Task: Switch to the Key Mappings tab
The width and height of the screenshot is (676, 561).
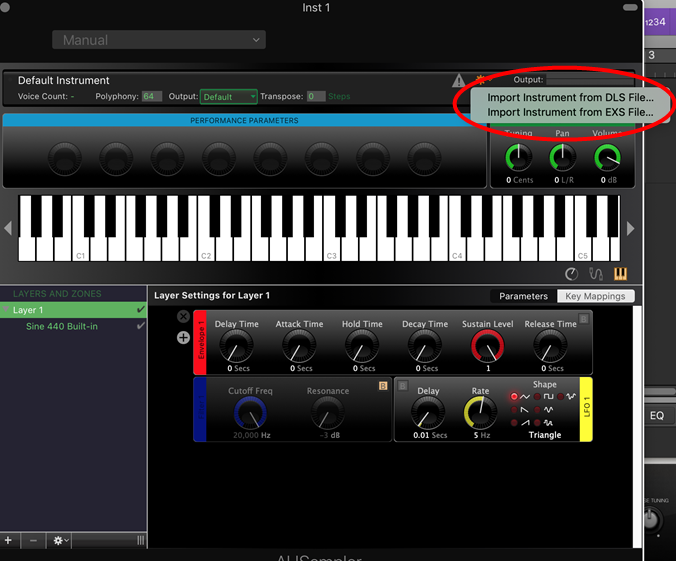Action: [x=595, y=296]
